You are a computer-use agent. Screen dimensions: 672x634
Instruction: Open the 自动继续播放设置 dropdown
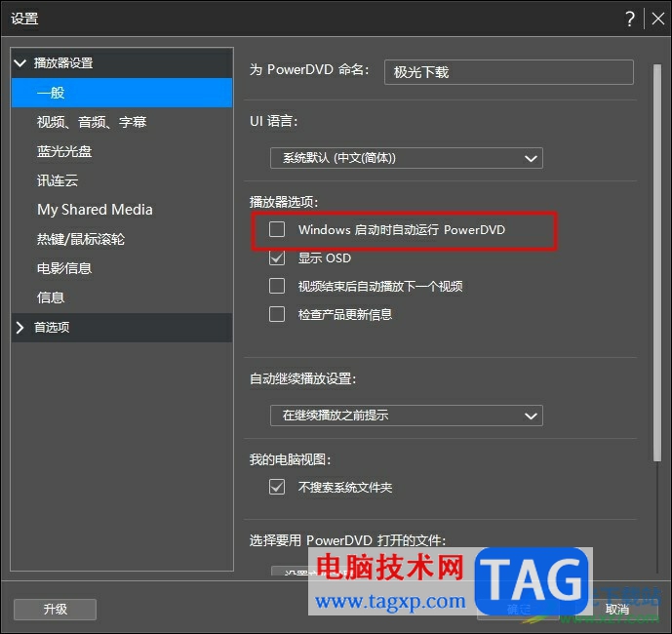click(x=407, y=416)
